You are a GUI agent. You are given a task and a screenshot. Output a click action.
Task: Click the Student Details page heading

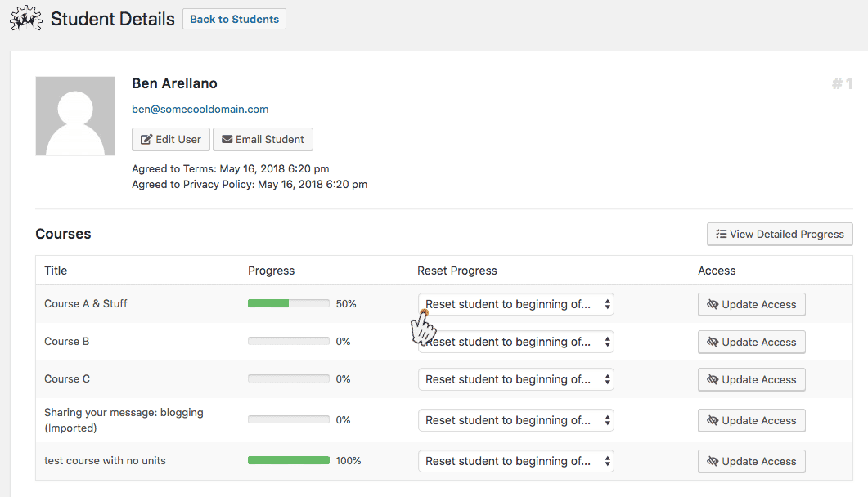pos(112,19)
